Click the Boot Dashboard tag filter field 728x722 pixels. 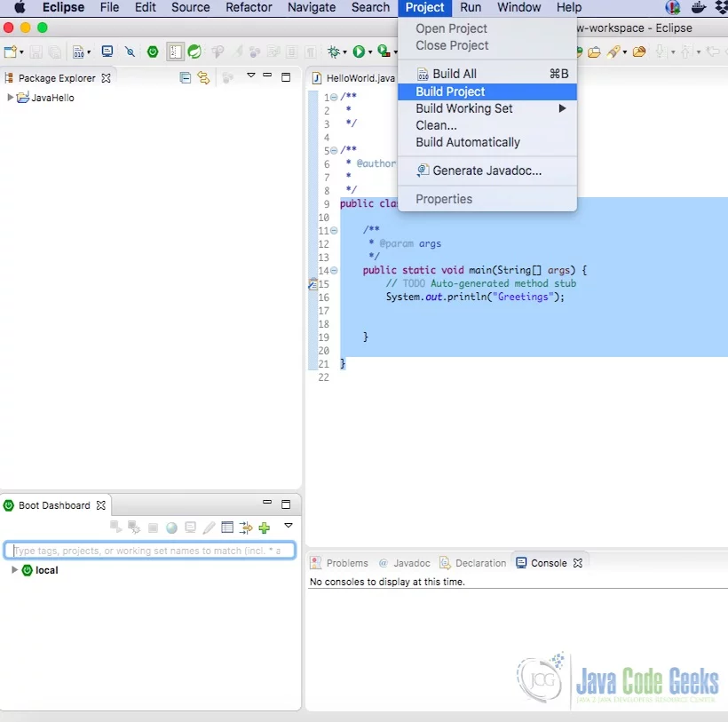point(149,551)
